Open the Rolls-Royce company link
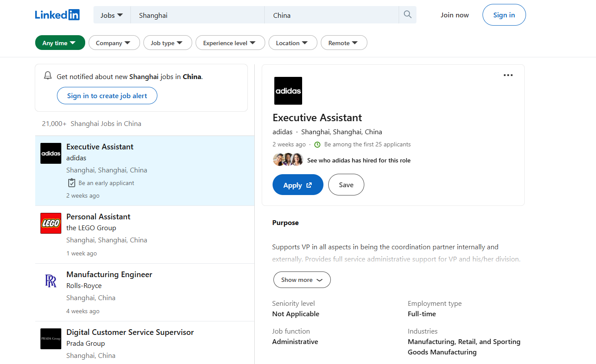 click(84, 285)
